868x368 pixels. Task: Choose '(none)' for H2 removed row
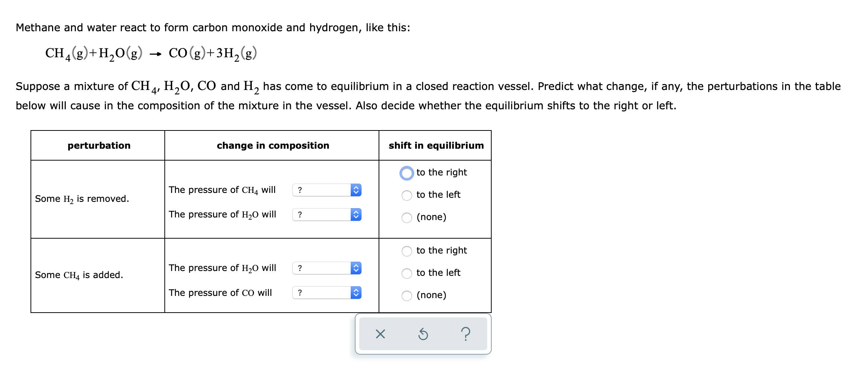[407, 218]
